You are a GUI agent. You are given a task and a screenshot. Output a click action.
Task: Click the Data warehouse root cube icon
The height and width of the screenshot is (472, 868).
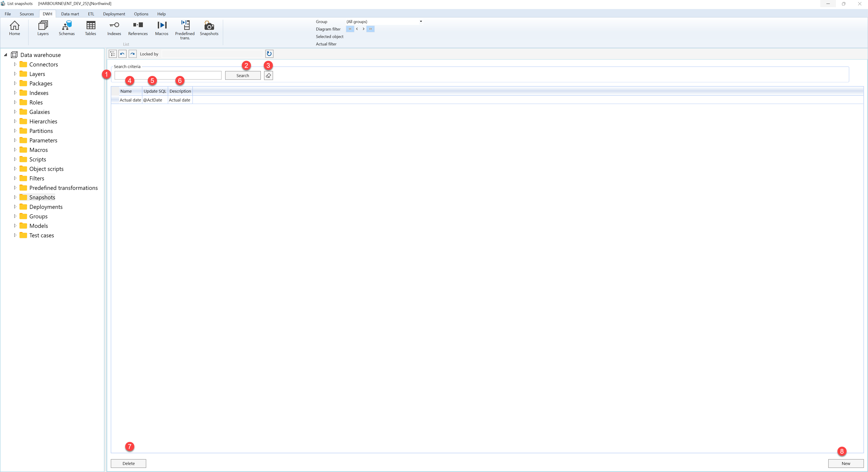pyautogui.click(x=14, y=54)
